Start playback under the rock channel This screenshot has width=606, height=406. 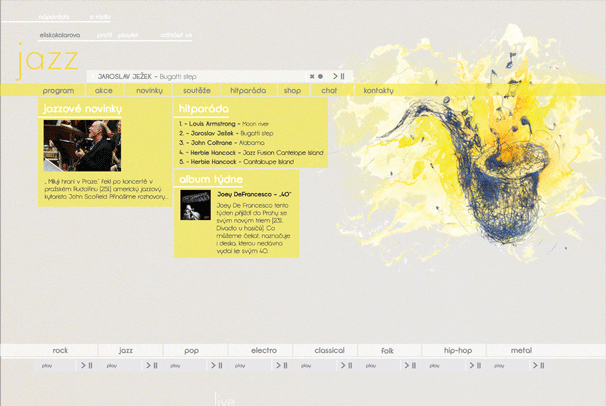(x=86, y=366)
